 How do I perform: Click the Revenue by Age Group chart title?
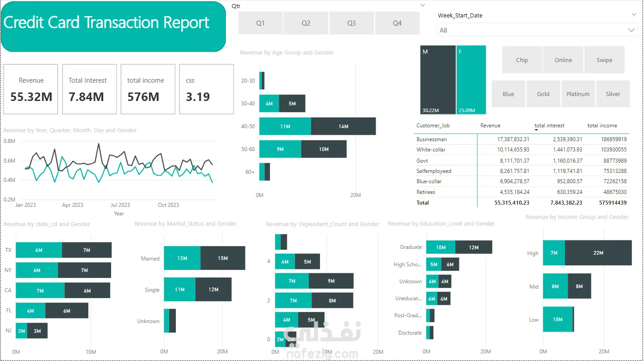(x=287, y=52)
